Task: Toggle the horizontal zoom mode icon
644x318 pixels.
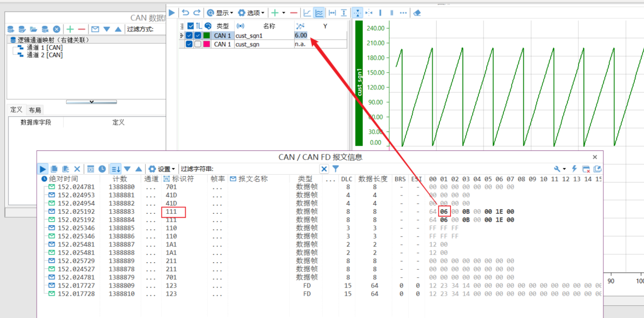Action: tap(369, 13)
